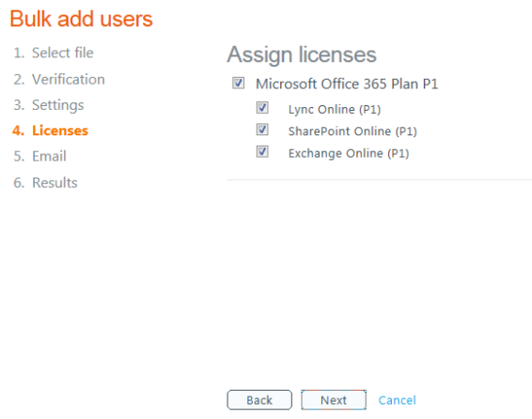The width and height of the screenshot is (532, 419).
Task: Click the Microsoft Office 365 Plan P1 label
Action: [x=347, y=84]
